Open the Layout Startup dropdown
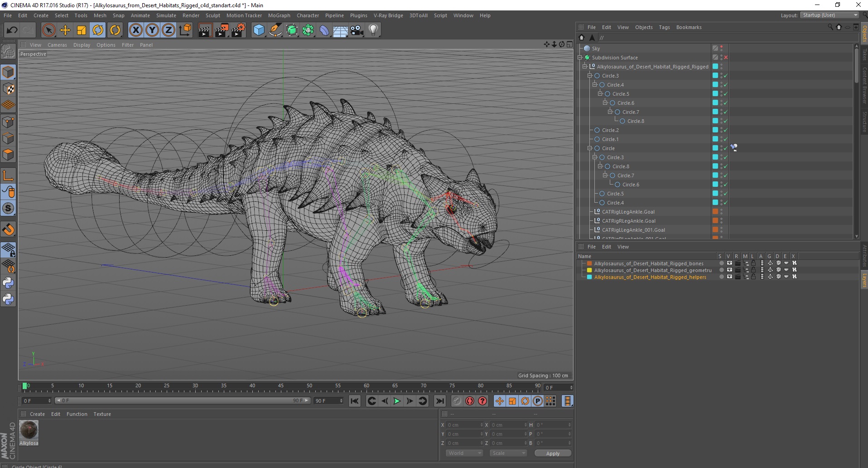The height and width of the screenshot is (468, 868). pos(830,15)
